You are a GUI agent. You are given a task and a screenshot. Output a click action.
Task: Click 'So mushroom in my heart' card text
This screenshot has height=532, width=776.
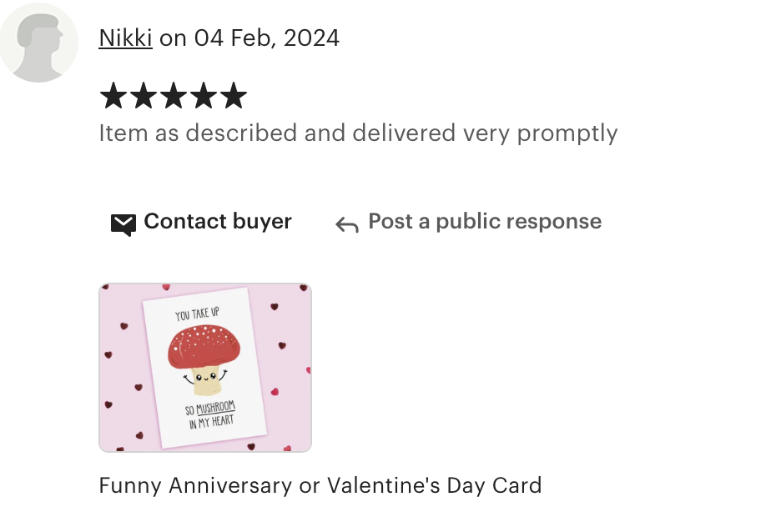click(x=210, y=414)
